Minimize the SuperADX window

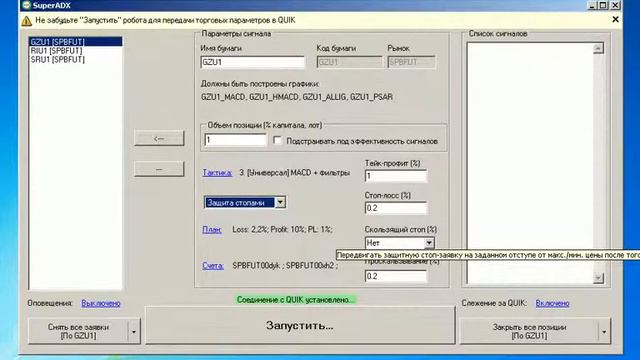[x=592, y=5]
